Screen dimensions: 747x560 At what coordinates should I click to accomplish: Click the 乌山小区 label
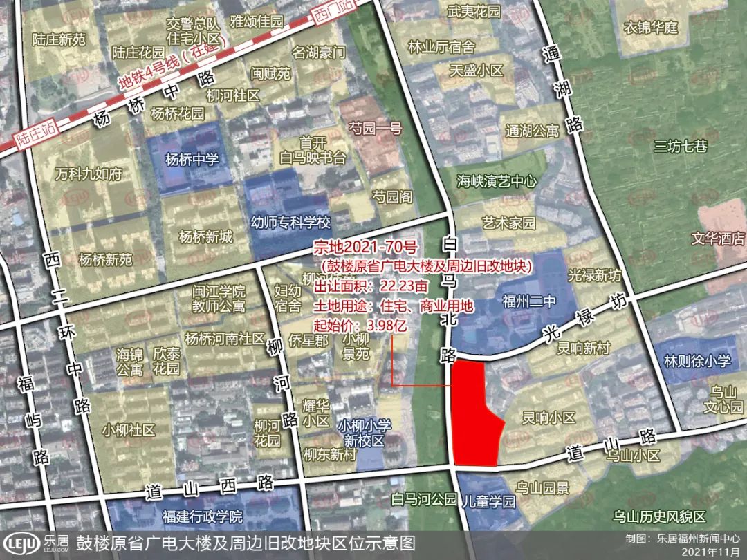coord(633,455)
